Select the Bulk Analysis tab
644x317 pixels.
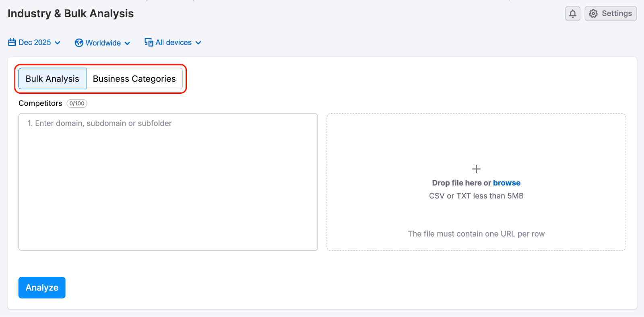coord(52,78)
